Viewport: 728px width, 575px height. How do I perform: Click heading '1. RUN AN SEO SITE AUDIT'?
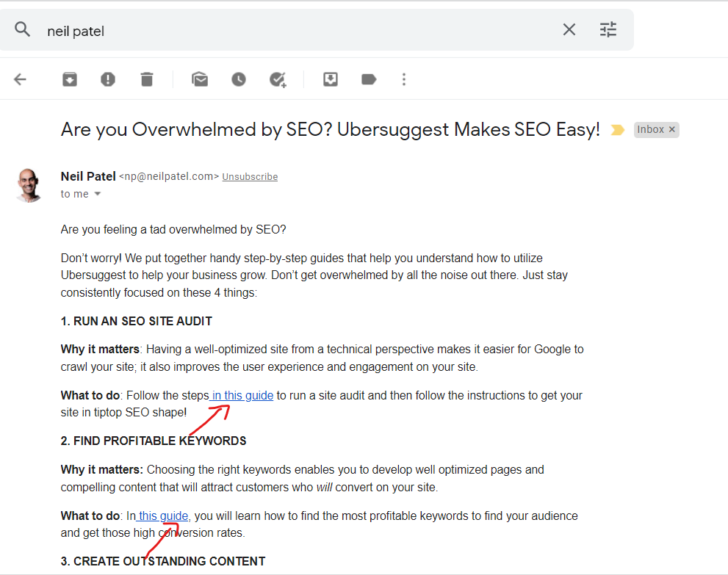(137, 321)
